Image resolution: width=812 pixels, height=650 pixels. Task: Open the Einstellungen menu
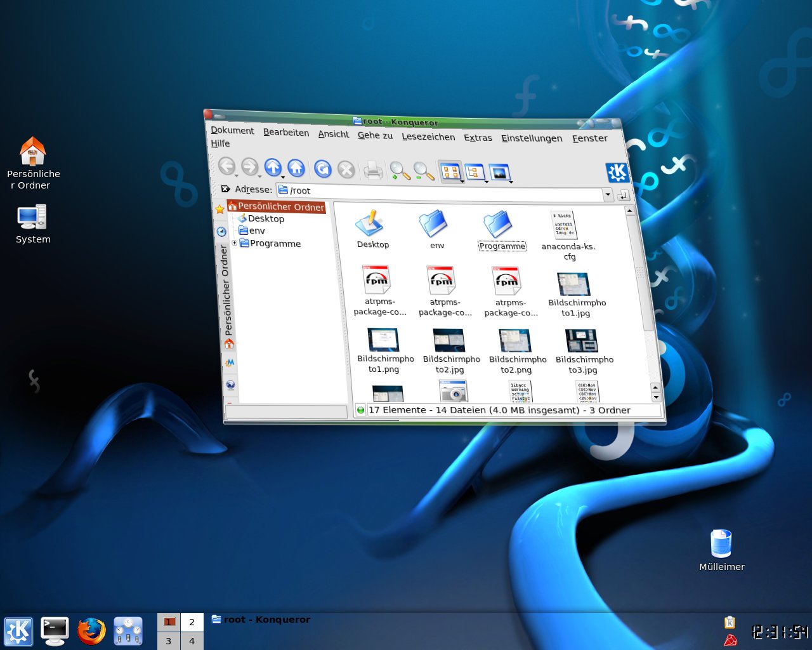click(532, 138)
